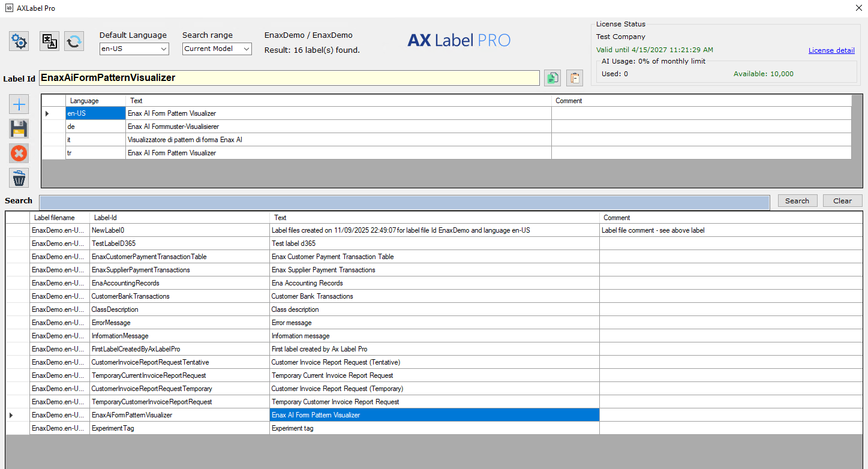The width and height of the screenshot is (868, 469).
Task: Click the 'Test label d365' text cell
Action: (434, 243)
